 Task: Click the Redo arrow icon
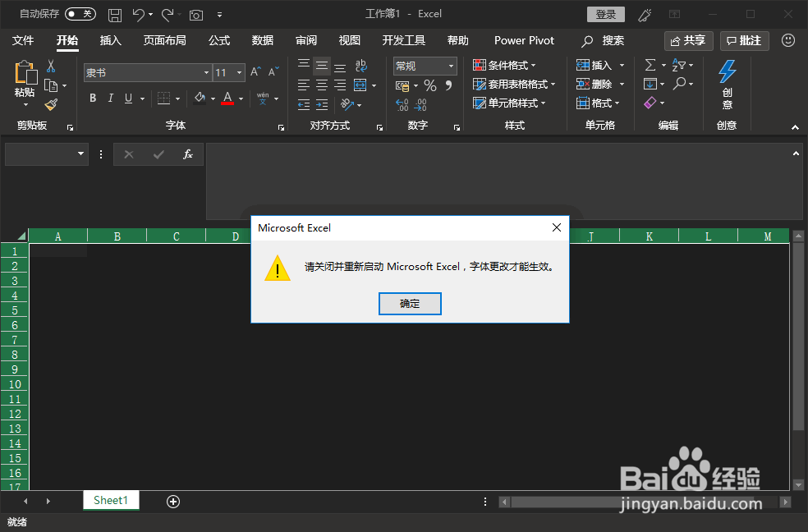point(167,15)
